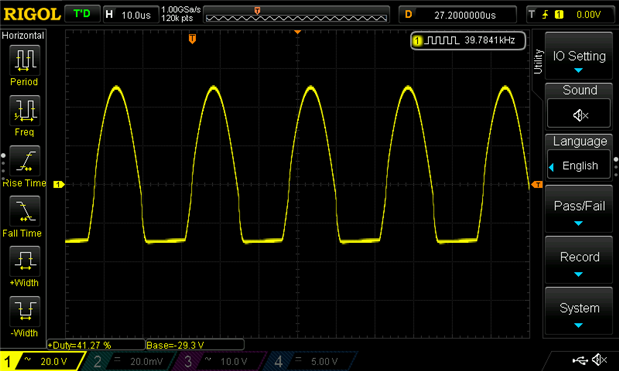Click the Utility menu tab label
Image resolution: width=619 pixels, height=371 pixels.
click(x=538, y=62)
